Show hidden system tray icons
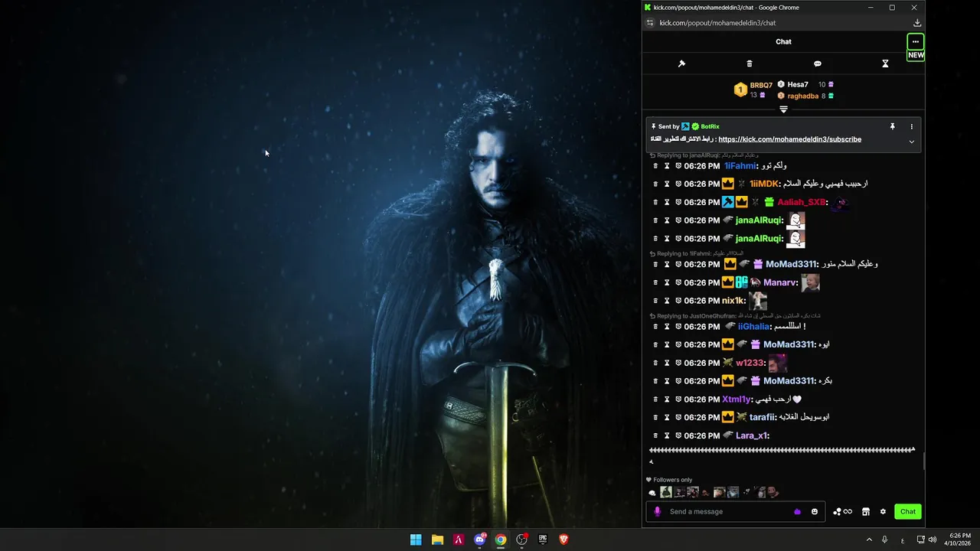980x551 pixels. pos(869,540)
